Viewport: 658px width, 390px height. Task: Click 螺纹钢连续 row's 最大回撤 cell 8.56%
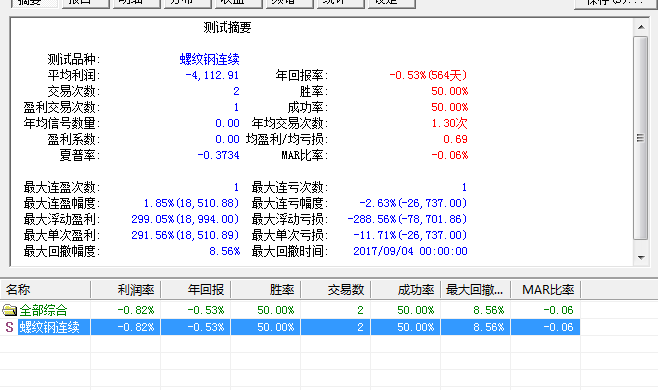475,327
